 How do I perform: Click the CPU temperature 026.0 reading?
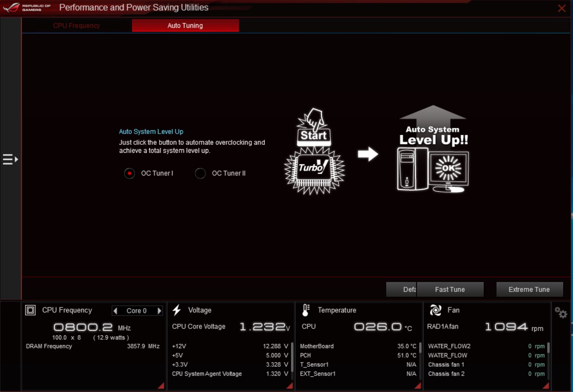pyautogui.click(x=383, y=327)
